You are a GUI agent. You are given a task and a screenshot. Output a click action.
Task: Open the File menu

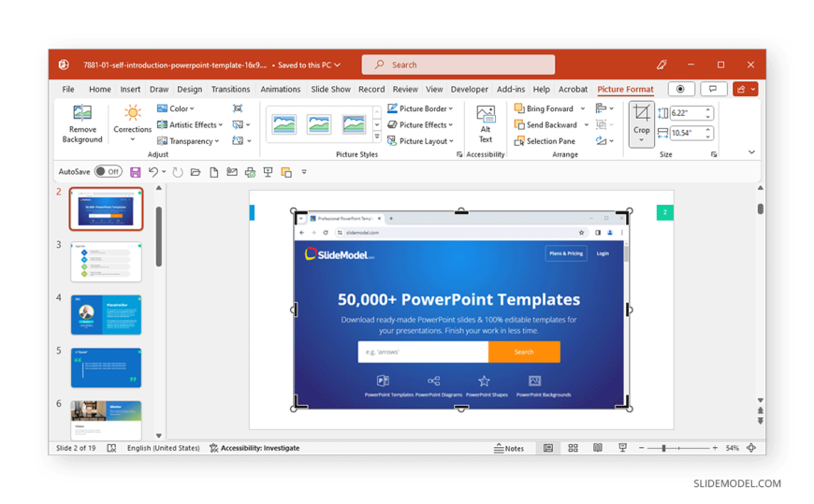[x=68, y=89]
